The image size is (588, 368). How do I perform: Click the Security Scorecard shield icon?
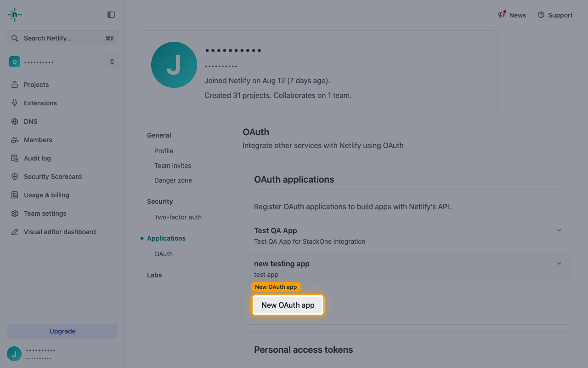[x=15, y=177]
